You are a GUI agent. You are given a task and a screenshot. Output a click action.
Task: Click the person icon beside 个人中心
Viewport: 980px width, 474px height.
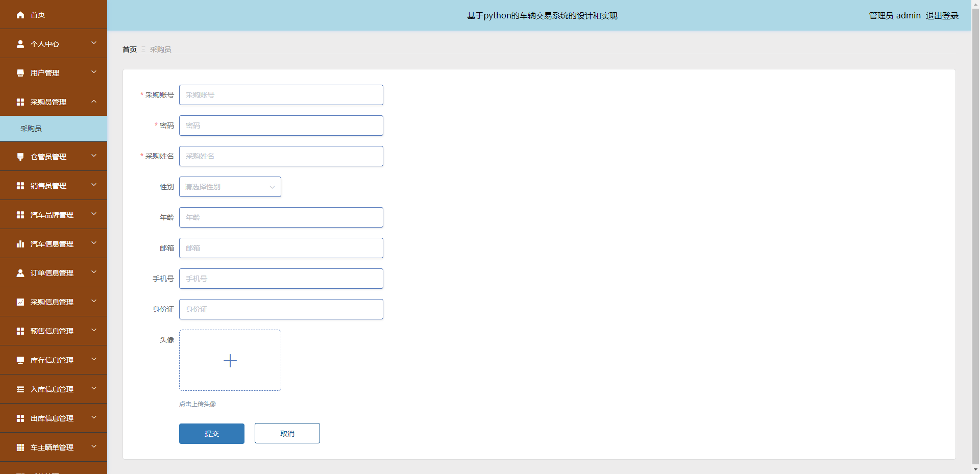(x=20, y=44)
